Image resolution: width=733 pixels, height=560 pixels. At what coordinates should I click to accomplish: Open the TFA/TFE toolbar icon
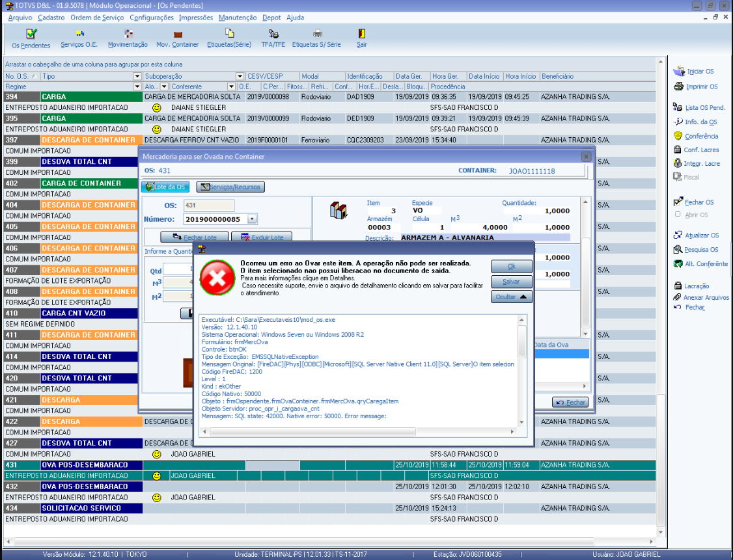click(x=273, y=39)
